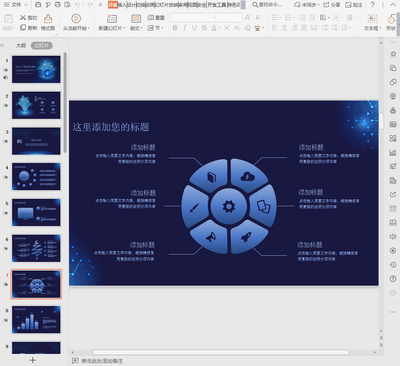Collapse the ribbon with the up chevron
The width and height of the screenshot is (400, 366).
(392, 5)
